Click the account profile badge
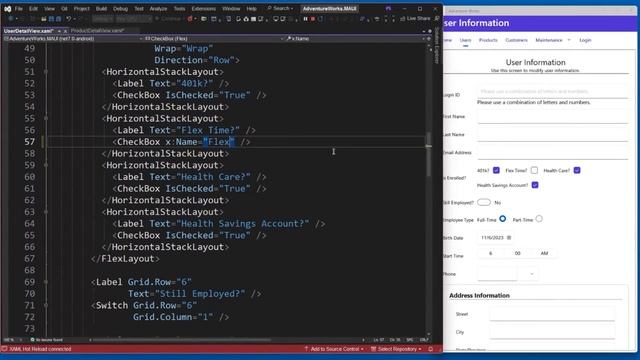 coord(388,9)
